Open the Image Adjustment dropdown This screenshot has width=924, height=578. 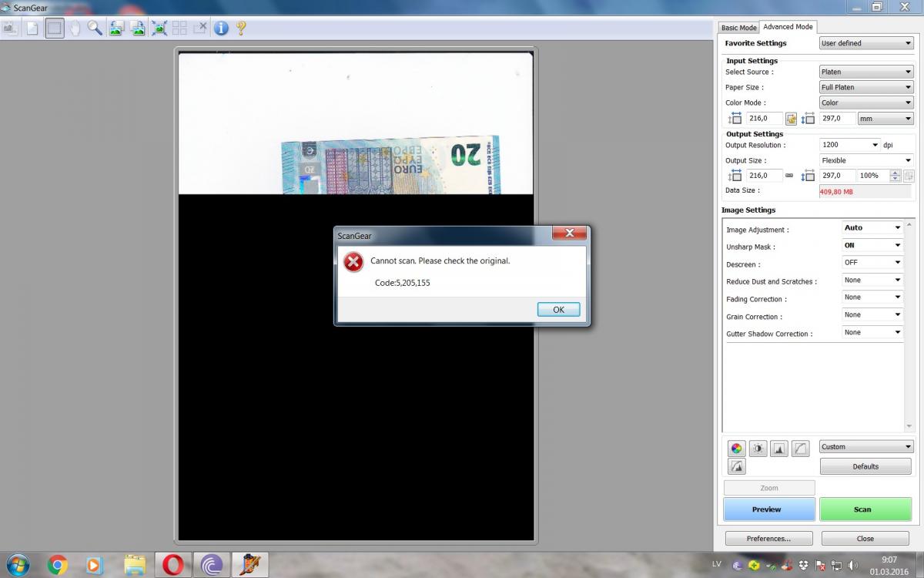tap(872, 228)
